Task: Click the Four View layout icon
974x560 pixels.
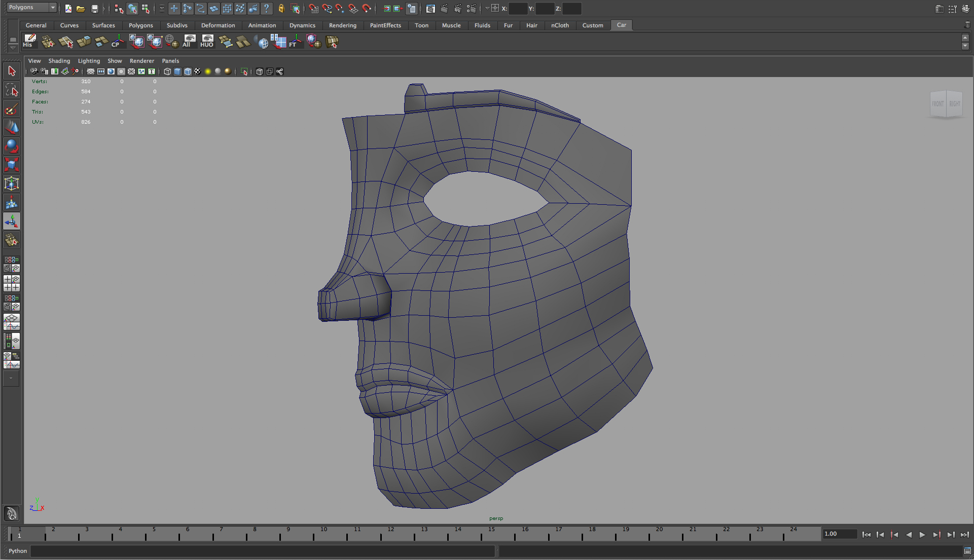Action: pos(12,283)
